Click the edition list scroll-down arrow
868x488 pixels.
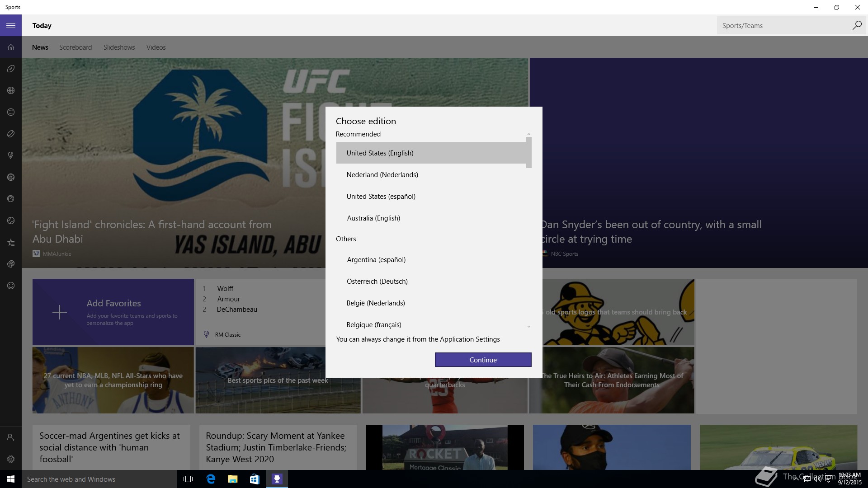pos(529,326)
